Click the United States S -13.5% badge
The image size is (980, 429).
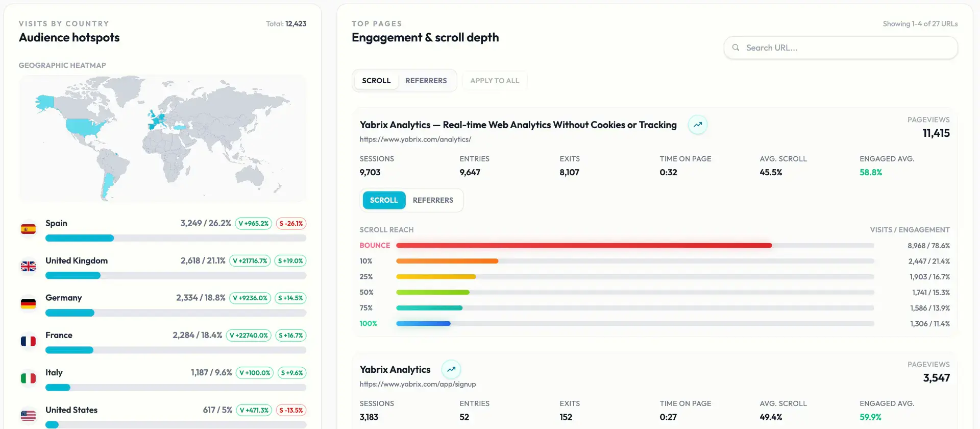pyautogui.click(x=291, y=410)
